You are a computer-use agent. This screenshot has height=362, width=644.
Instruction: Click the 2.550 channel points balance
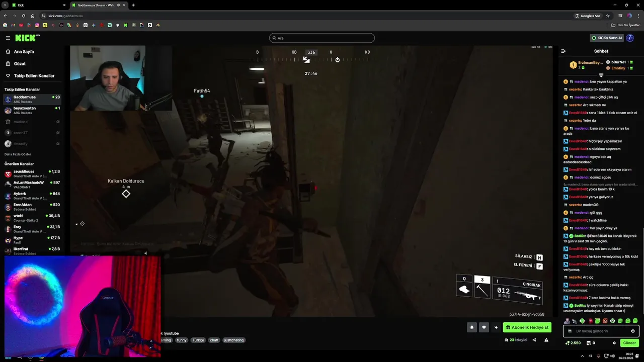[x=573, y=343]
